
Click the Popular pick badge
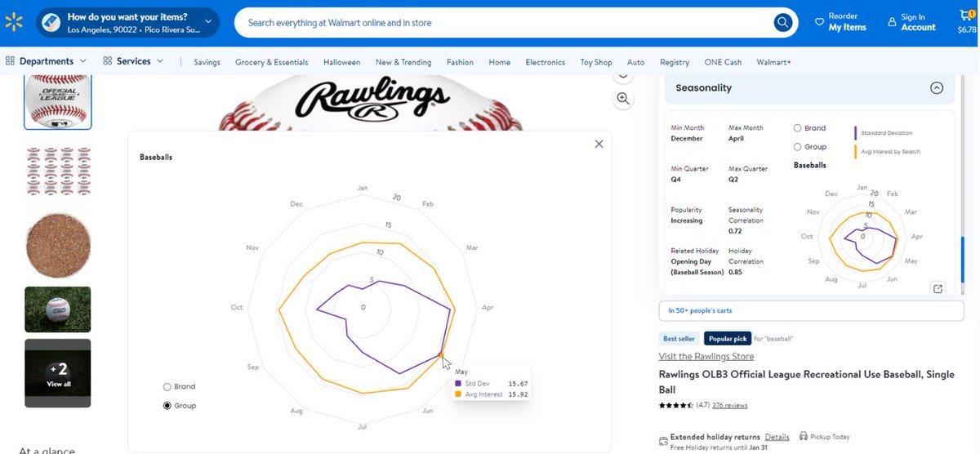pos(727,339)
